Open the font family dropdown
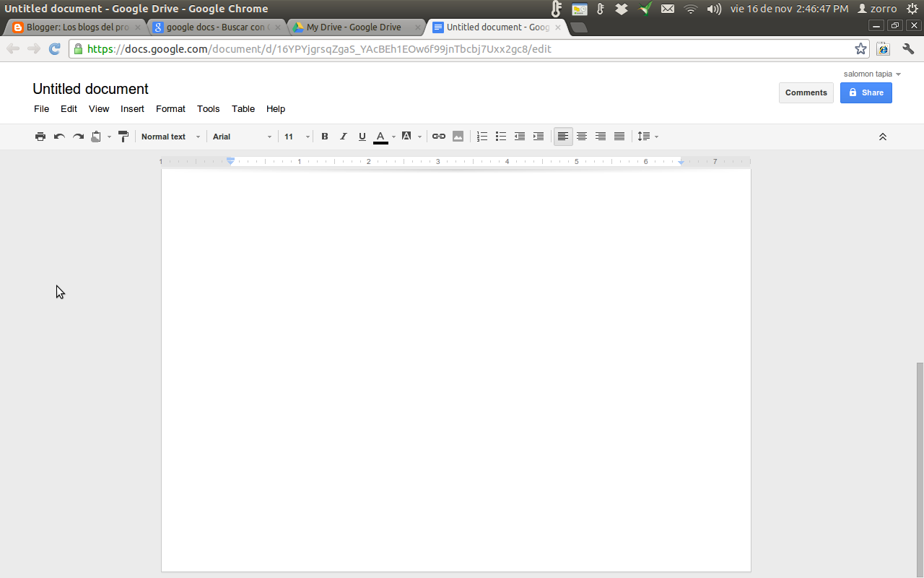The height and width of the screenshot is (578, 924). [242, 136]
